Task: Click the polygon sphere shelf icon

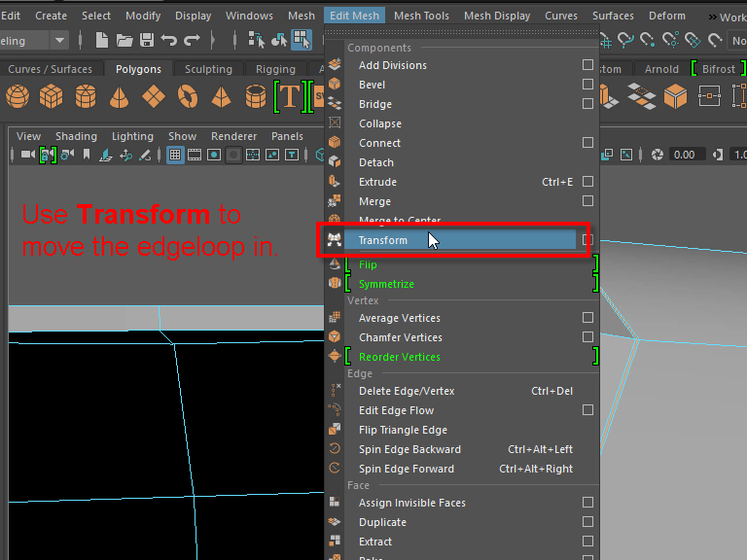Action: (18, 96)
